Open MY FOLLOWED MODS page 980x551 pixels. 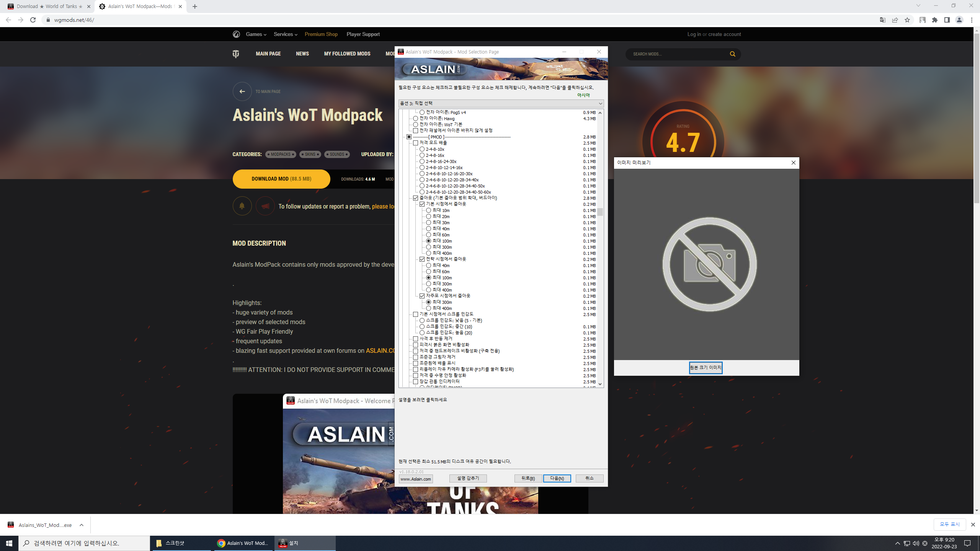pyautogui.click(x=347, y=54)
